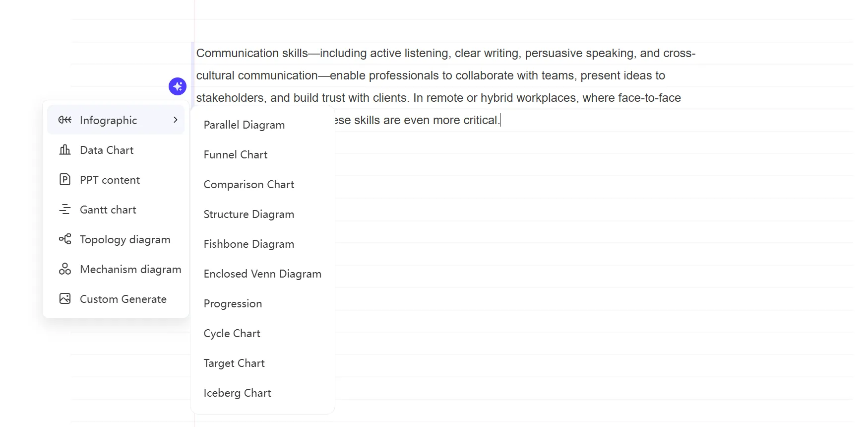
Task: Click the Topology diagram icon
Action: pyautogui.click(x=65, y=239)
